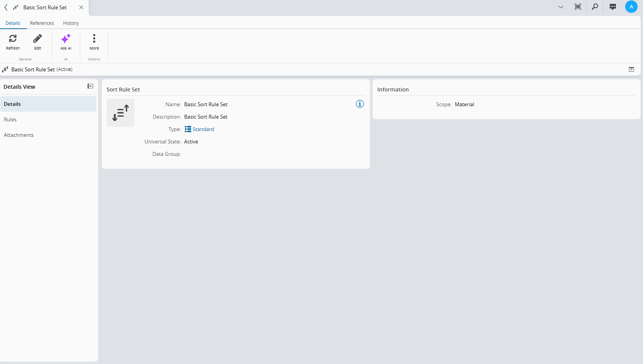Open the barcode scanner icon
This screenshot has width=643, height=364.
coord(578,7)
